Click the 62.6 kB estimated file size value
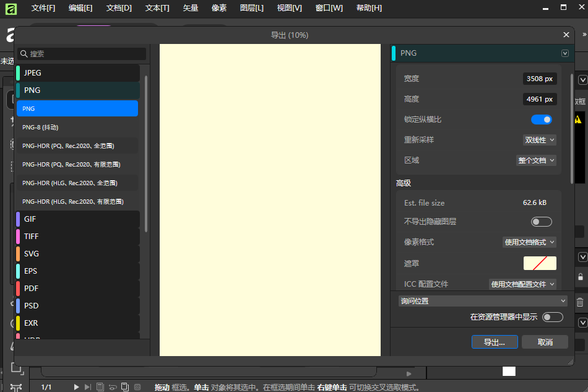Image resolution: width=588 pixels, height=392 pixels. point(534,203)
